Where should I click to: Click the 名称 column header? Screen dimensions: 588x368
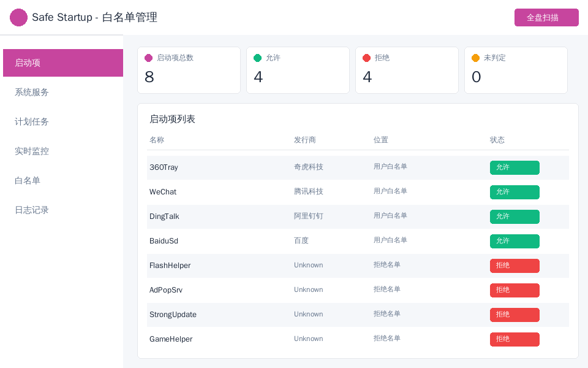pos(157,140)
